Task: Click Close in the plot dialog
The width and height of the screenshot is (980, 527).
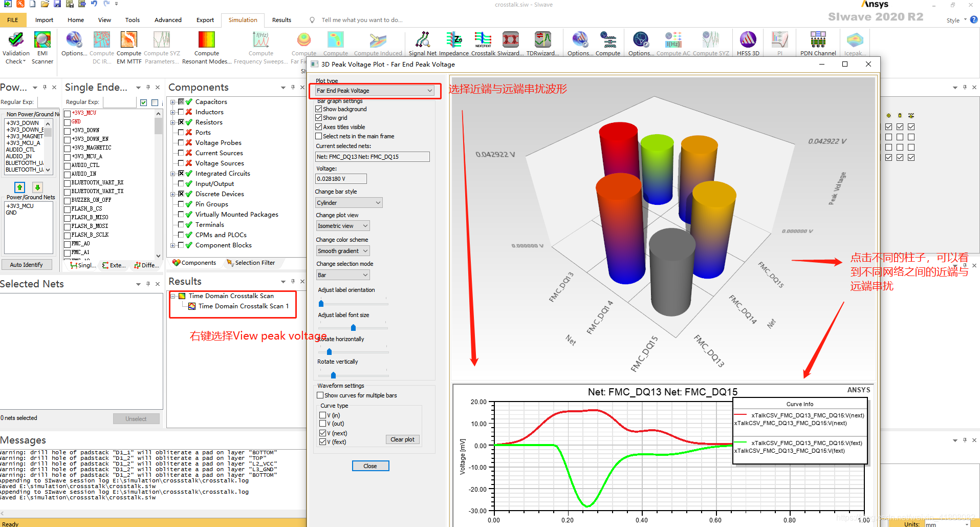Action: pos(370,466)
